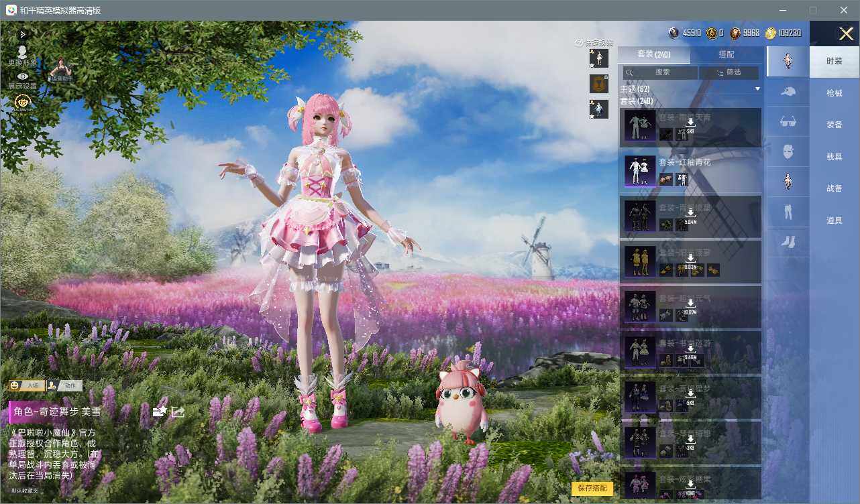860x504 pixels.
Task: Collapse the 主题 (62) section arrow
Action: coord(757,89)
